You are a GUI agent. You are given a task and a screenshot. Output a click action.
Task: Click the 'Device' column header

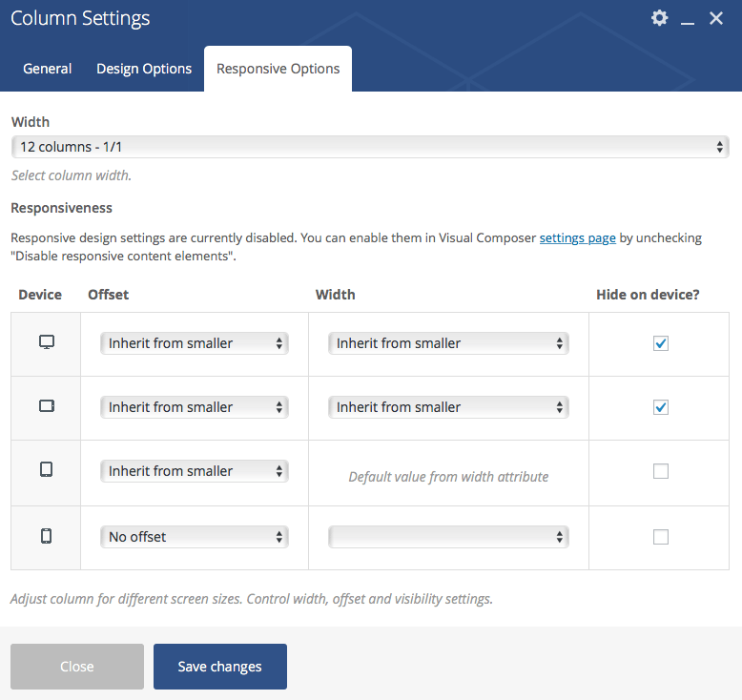tap(40, 295)
